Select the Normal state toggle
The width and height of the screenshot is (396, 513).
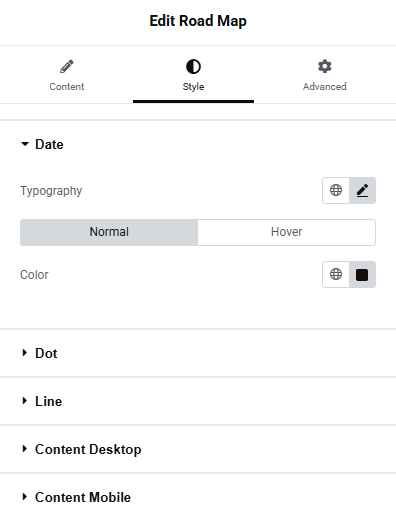pyautogui.click(x=109, y=232)
